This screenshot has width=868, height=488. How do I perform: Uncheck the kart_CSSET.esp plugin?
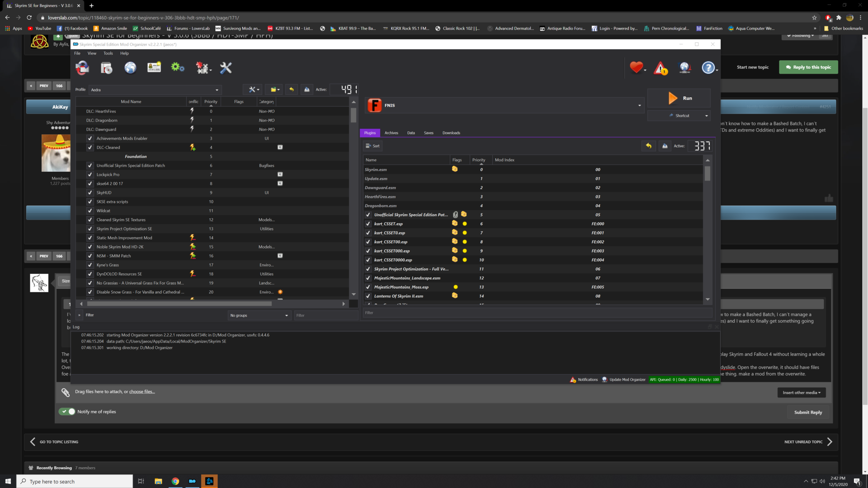(368, 224)
